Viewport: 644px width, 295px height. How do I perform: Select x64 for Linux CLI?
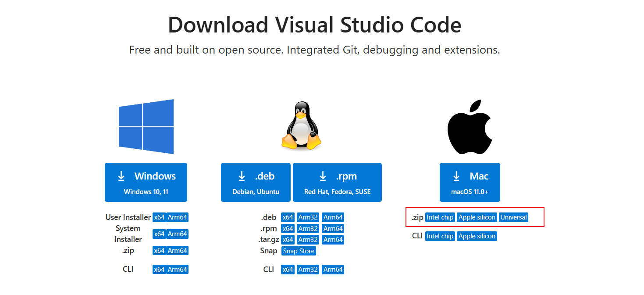point(288,270)
